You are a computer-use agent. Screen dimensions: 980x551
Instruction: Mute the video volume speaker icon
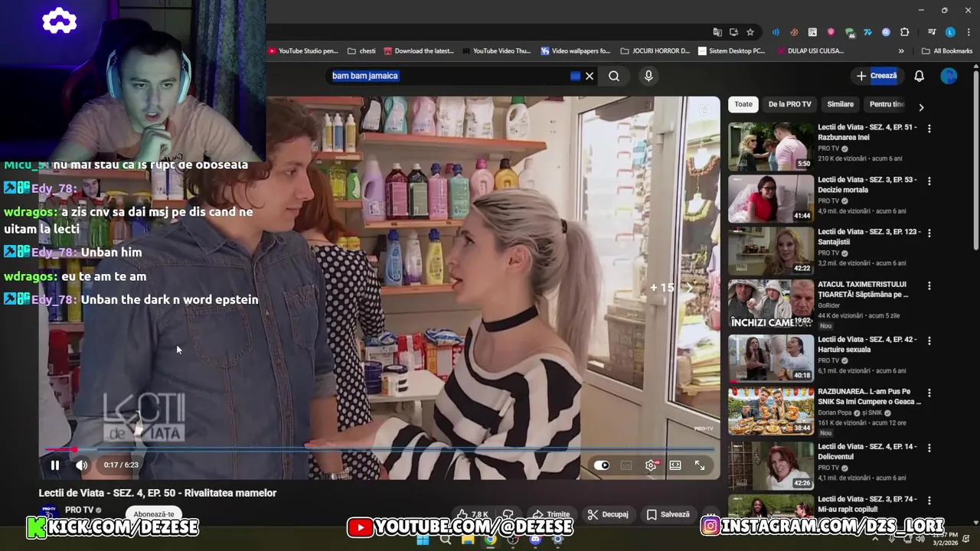coord(81,465)
